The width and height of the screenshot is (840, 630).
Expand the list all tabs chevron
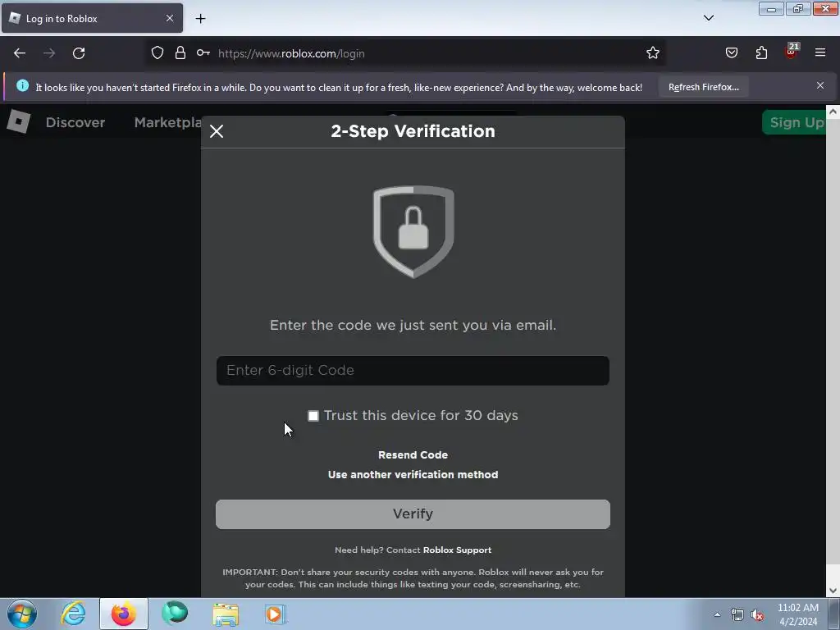(708, 18)
